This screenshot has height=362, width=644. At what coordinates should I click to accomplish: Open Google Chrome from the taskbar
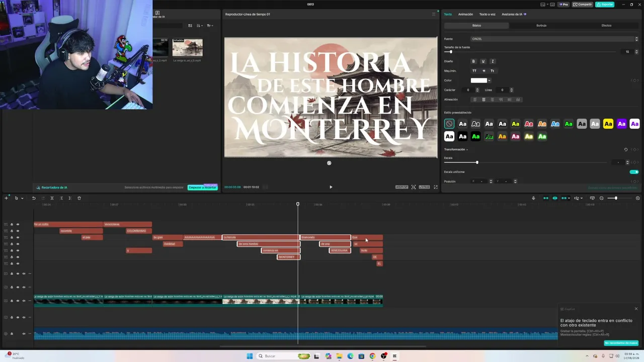point(372,356)
